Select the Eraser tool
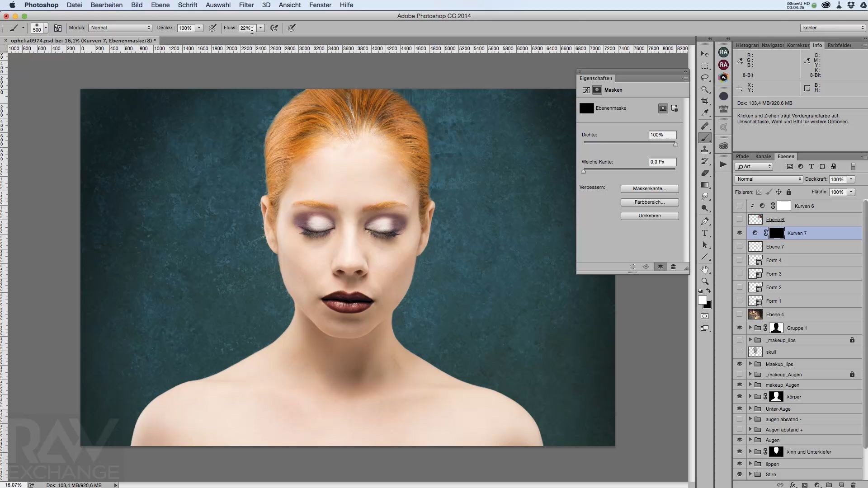Image resolution: width=868 pixels, height=488 pixels. pos(705,173)
